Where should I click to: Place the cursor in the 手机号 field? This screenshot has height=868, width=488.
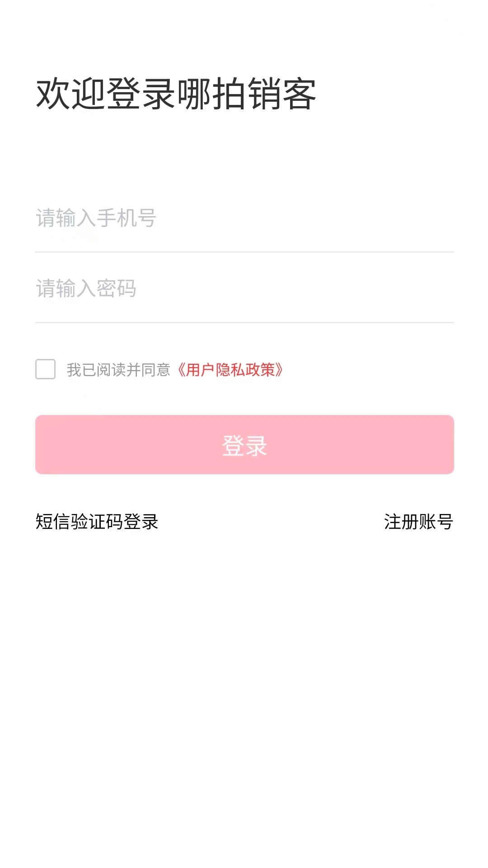(244, 218)
